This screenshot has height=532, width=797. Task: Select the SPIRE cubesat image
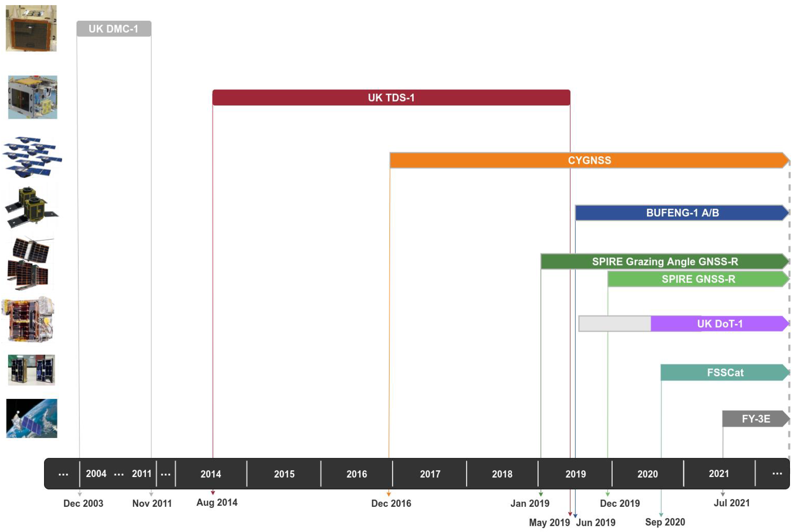click(x=30, y=263)
